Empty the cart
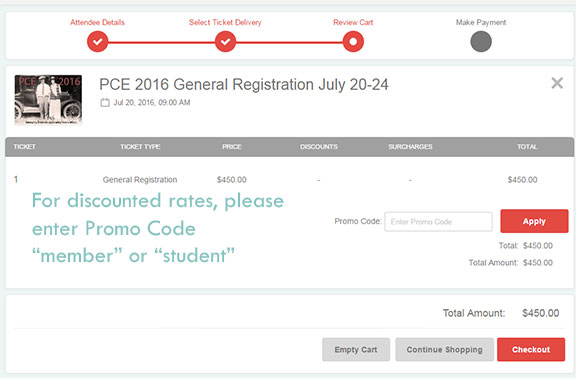 (x=356, y=349)
